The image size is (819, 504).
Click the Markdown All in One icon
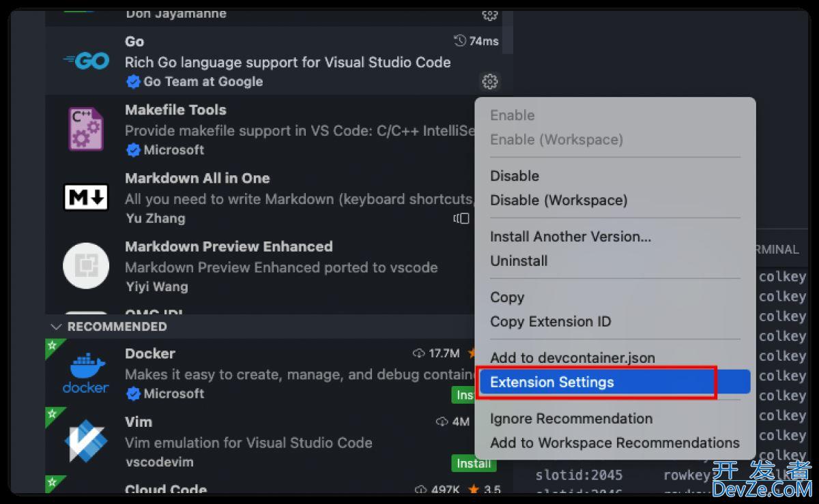86,198
